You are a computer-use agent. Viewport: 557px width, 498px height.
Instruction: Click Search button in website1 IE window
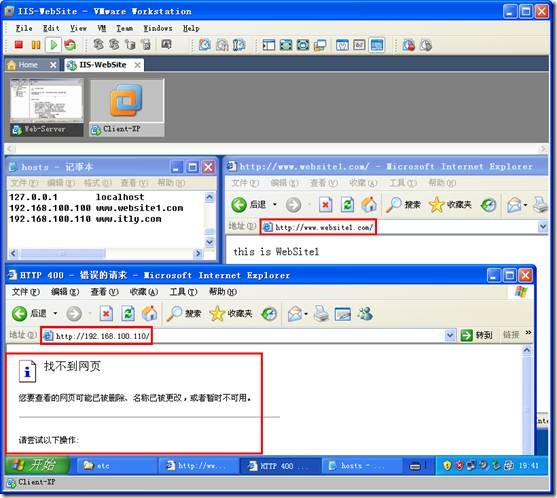pyautogui.click(x=403, y=205)
